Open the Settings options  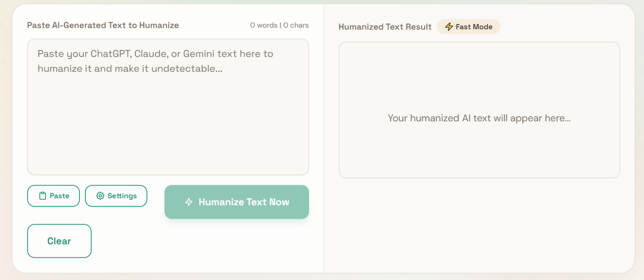click(x=116, y=196)
